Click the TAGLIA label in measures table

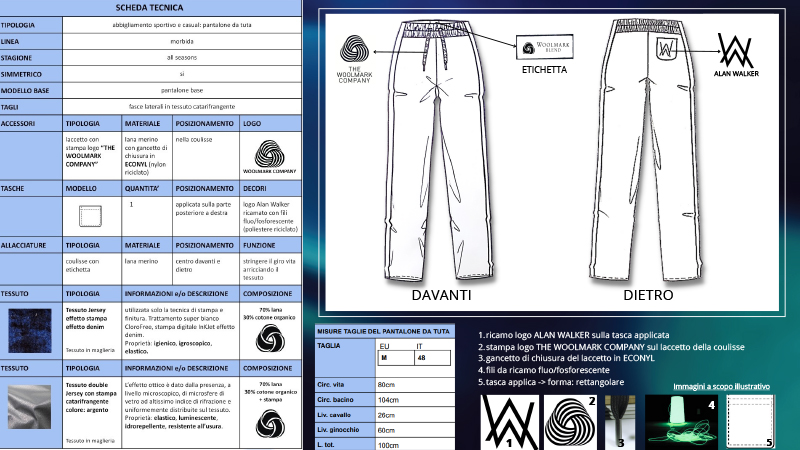[x=329, y=346]
